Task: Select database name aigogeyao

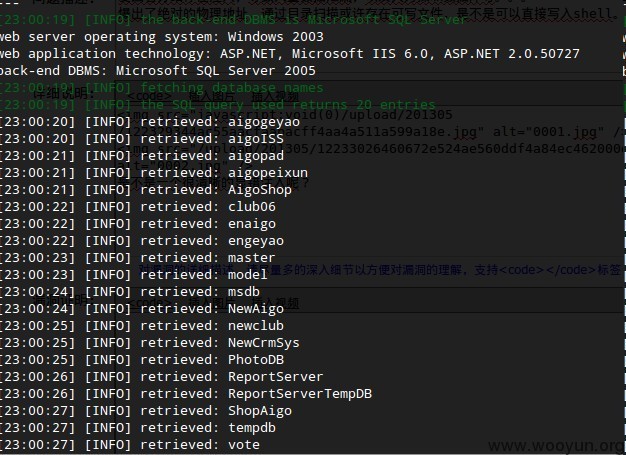Action: [264, 122]
